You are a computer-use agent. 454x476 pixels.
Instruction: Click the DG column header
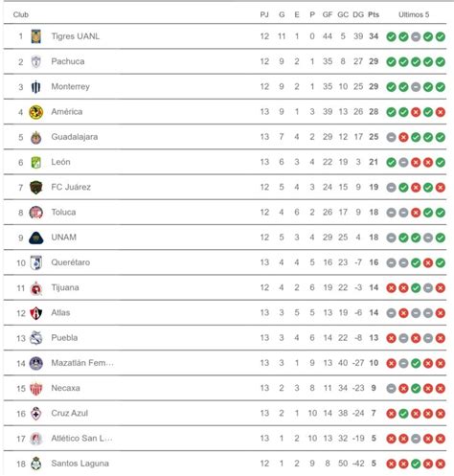click(358, 14)
